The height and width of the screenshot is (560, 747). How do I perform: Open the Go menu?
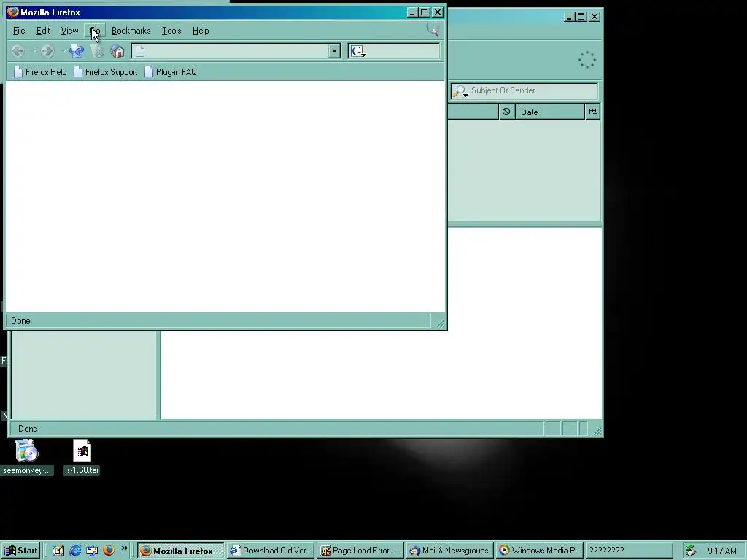pos(95,31)
